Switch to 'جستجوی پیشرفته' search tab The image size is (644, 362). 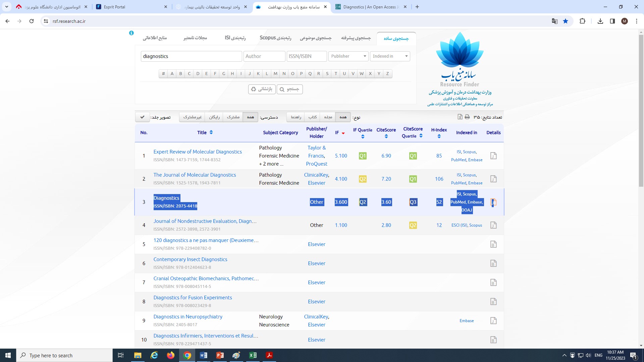click(356, 38)
